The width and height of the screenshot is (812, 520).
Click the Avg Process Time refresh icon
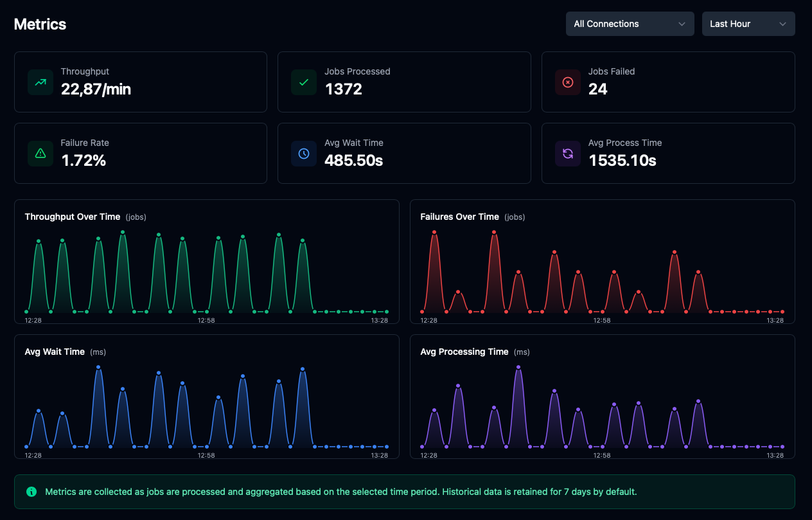(567, 154)
